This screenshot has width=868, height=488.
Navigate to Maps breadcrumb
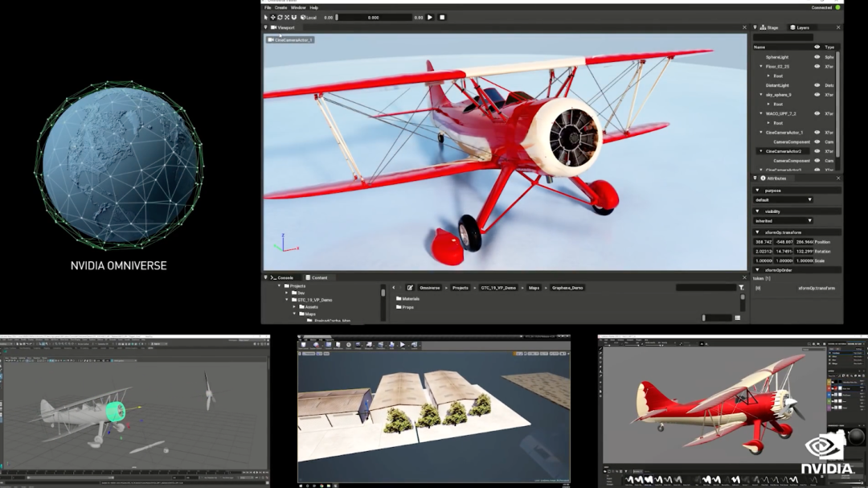[x=534, y=288]
